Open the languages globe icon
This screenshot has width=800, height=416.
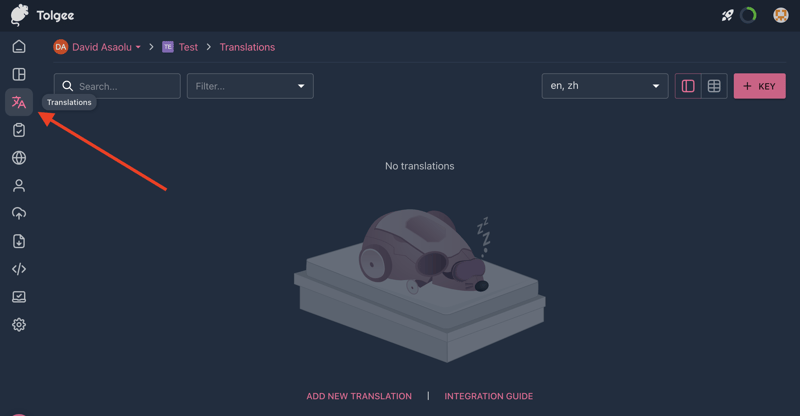(x=19, y=158)
